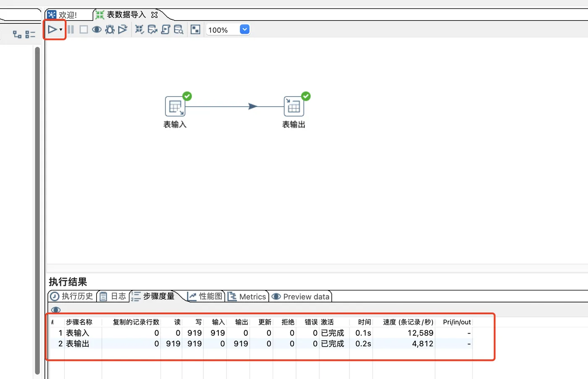Select the 表输入 step on canvas

click(175, 106)
